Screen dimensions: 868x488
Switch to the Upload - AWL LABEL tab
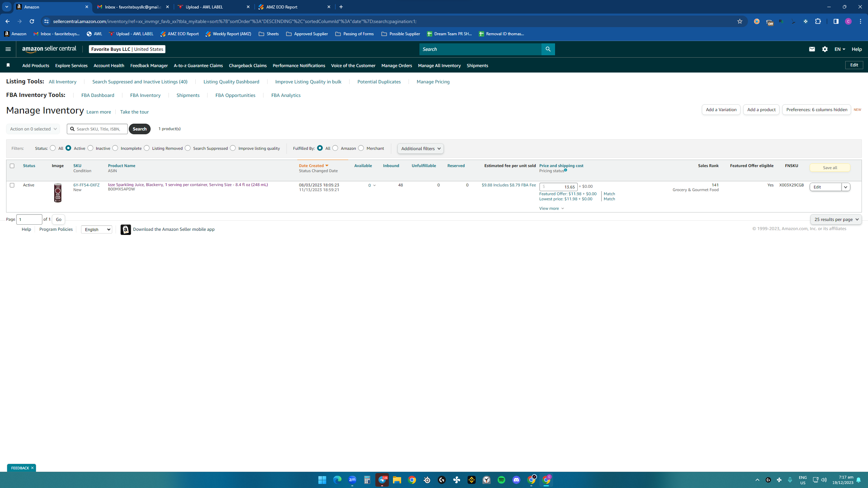214,7
